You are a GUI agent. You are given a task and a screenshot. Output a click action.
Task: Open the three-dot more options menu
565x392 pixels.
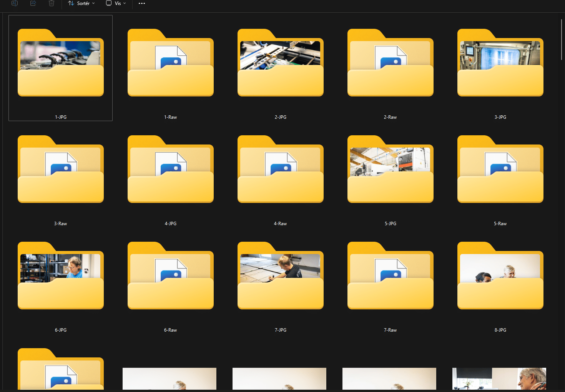(142, 3)
